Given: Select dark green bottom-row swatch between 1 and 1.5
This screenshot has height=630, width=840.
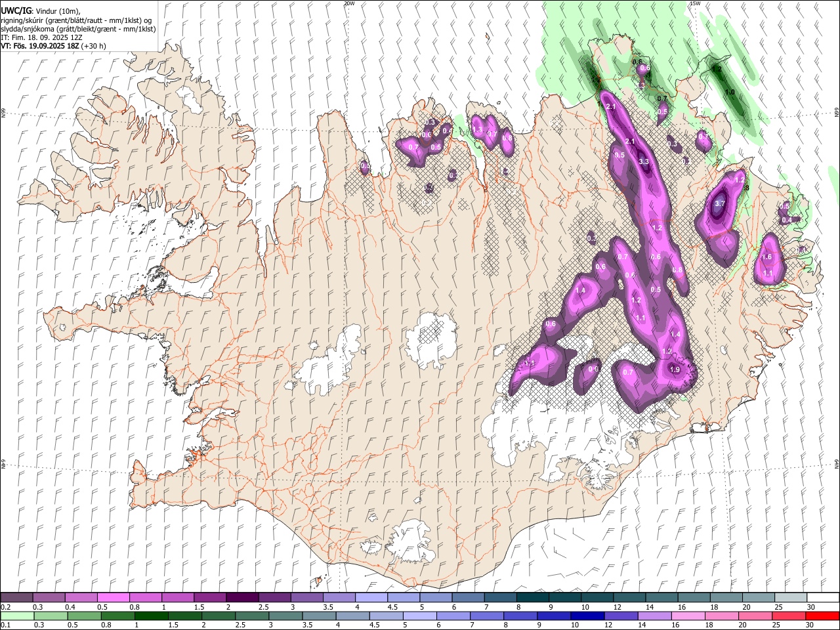Looking at the screenshot, I should click(x=151, y=616).
